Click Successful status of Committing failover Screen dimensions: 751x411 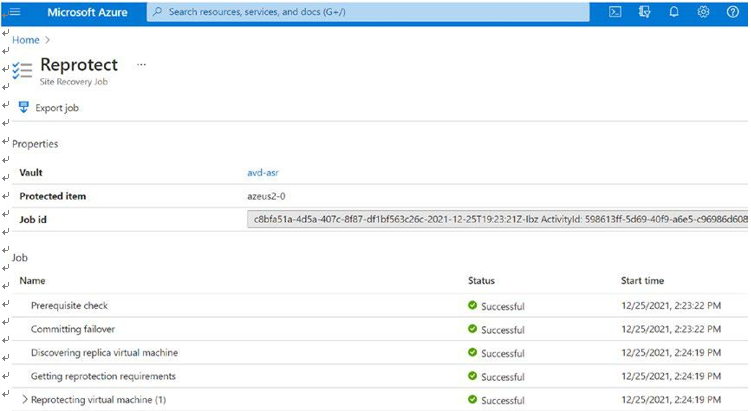click(x=502, y=330)
